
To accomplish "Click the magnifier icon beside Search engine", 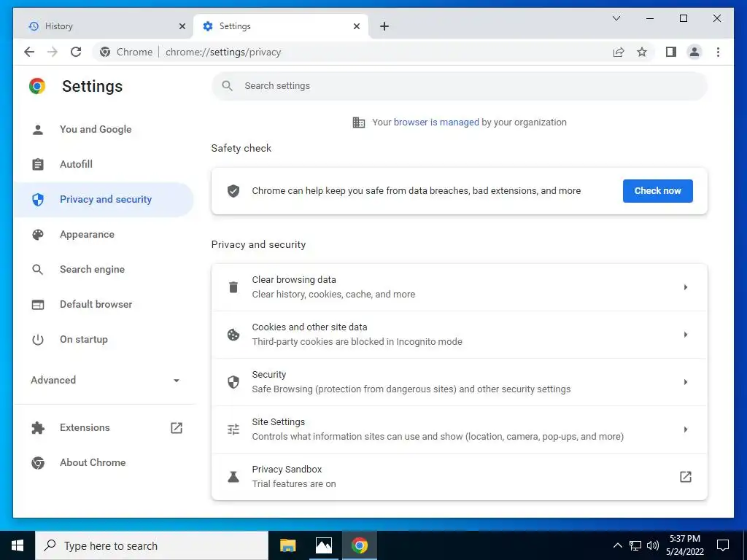I will (38, 270).
